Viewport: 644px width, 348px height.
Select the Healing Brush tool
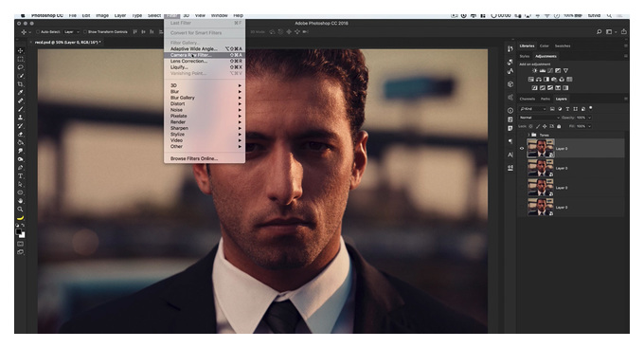click(20, 101)
